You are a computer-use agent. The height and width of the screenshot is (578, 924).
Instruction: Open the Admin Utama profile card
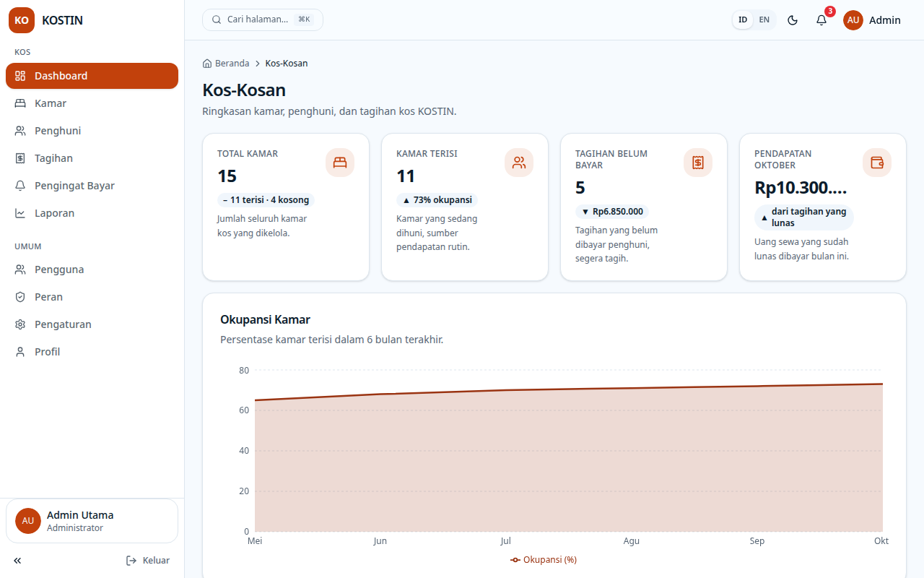[x=92, y=521]
